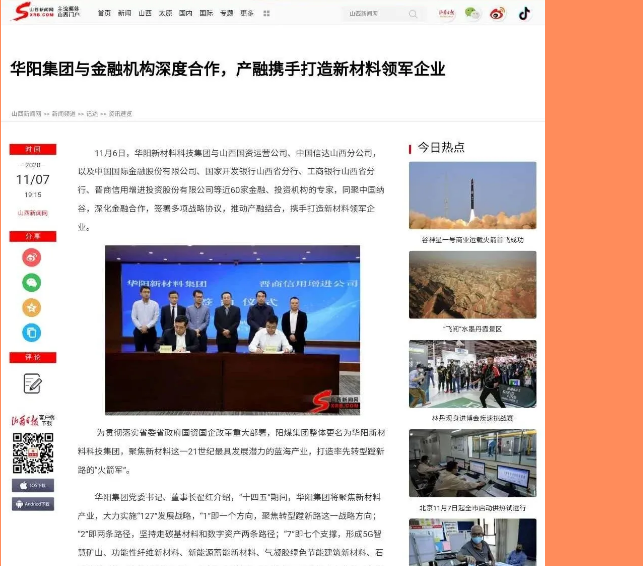
Task: Click the rocket launch headline caption
Action: point(472,240)
